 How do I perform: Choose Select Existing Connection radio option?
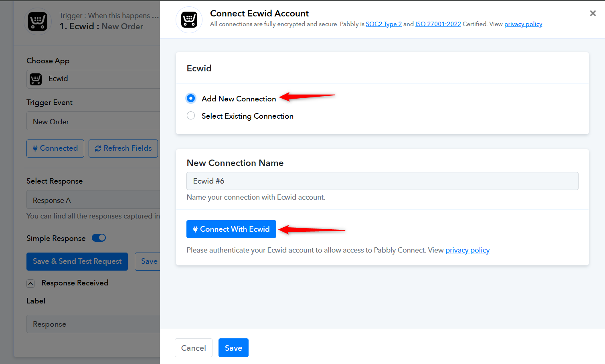tap(191, 116)
